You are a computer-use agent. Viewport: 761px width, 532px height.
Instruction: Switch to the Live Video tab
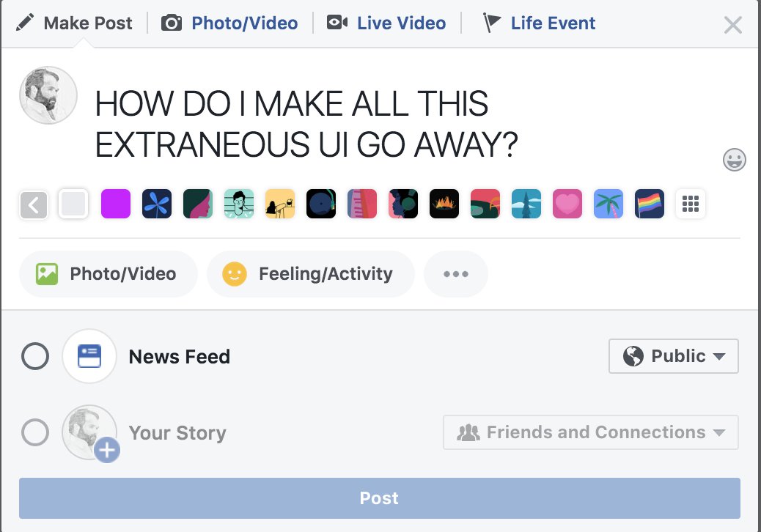click(x=387, y=23)
